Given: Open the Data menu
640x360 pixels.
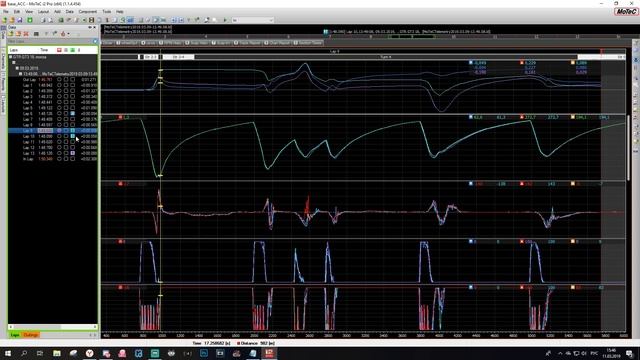Looking at the screenshot, I should click(70, 12).
